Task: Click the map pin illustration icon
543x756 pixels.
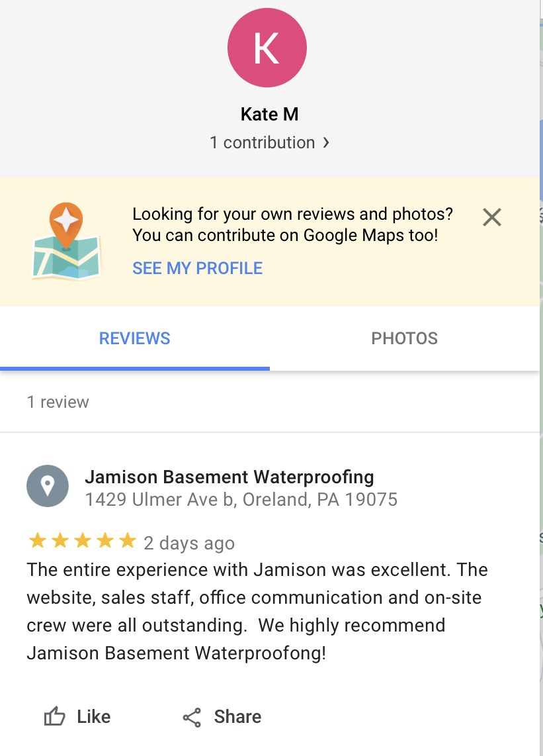Action: tap(67, 241)
